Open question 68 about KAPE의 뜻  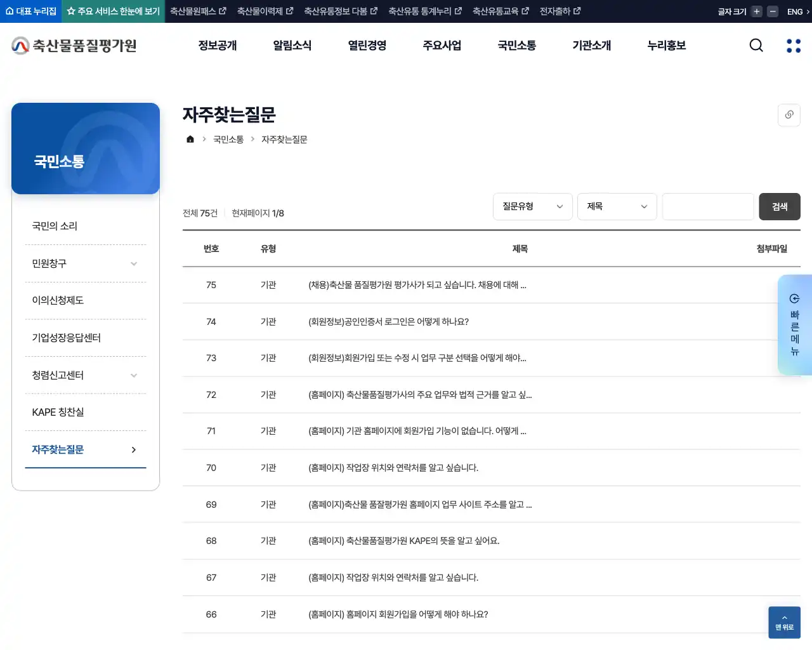pyautogui.click(x=404, y=541)
